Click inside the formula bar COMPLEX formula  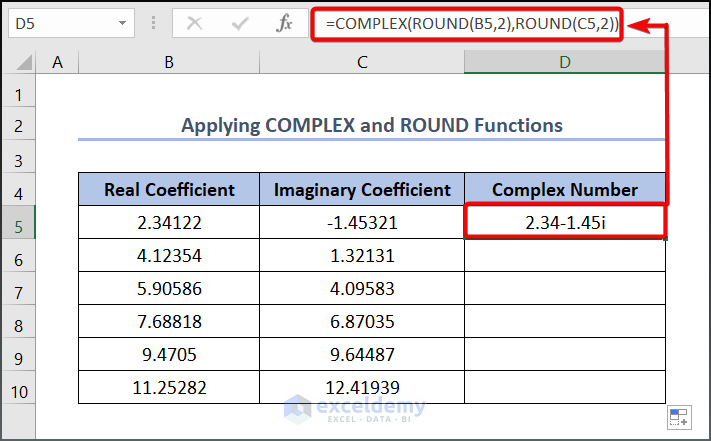point(472,24)
